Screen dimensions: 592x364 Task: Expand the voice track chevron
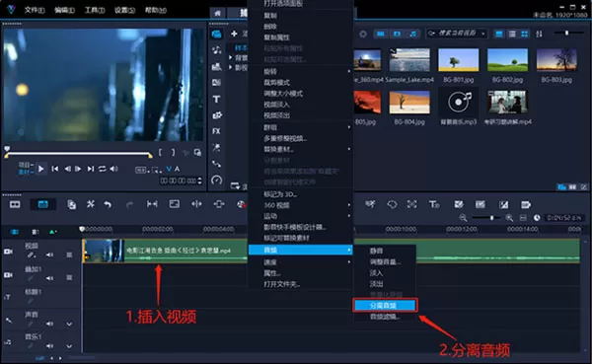pyautogui.click(x=69, y=324)
